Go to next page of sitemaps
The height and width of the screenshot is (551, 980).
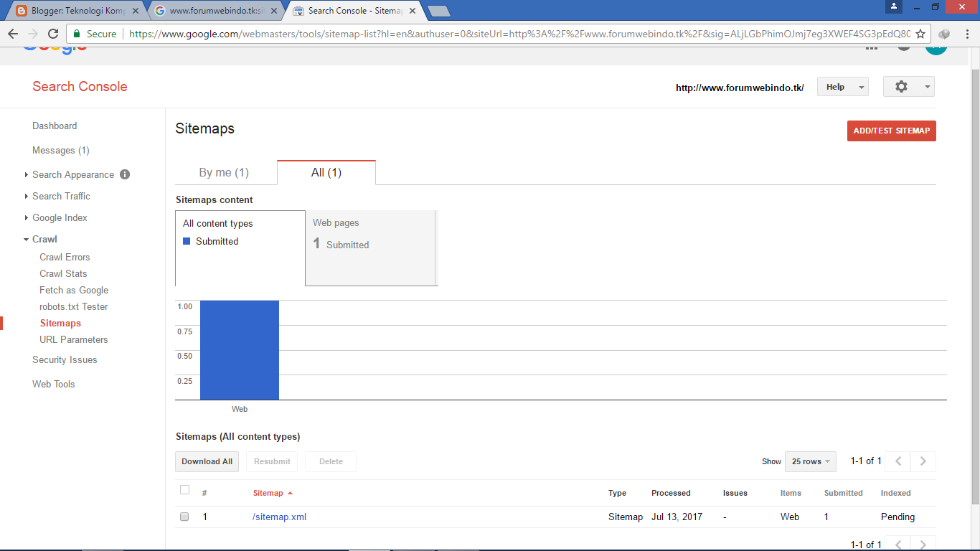[923, 461]
